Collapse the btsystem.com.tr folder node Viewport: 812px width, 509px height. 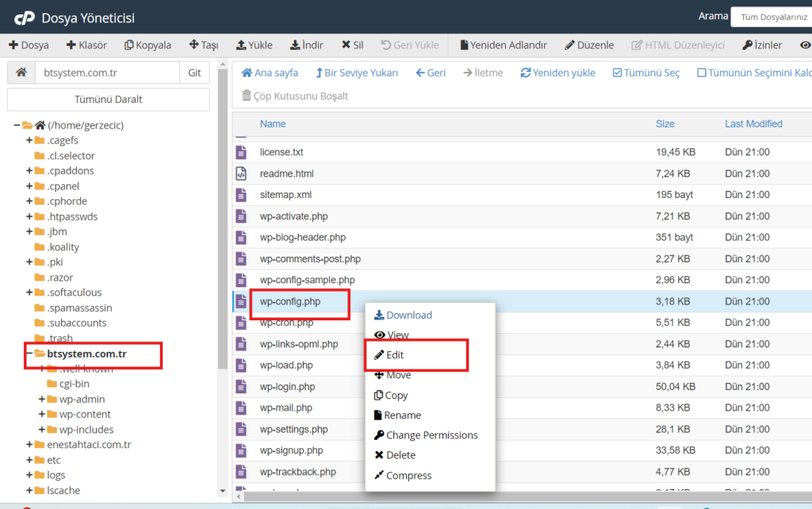click(29, 354)
